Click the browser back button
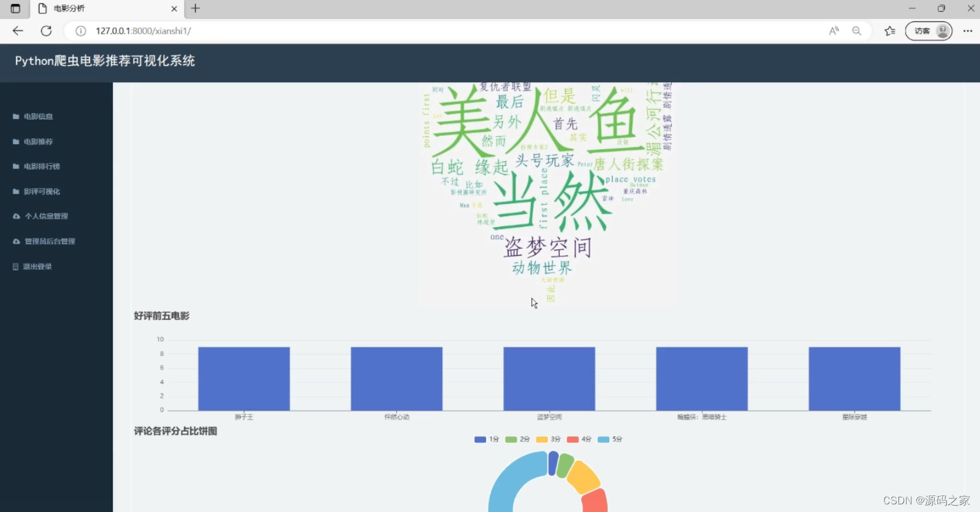Image resolution: width=980 pixels, height=512 pixels. pos(17,31)
